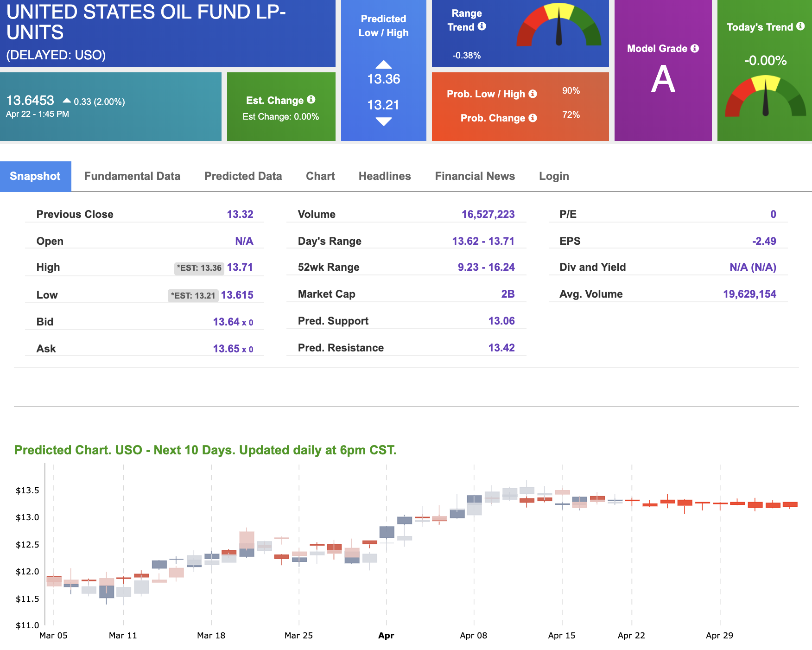Image resolution: width=812 pixels, height=650 pixels.
Task: Click the Pred. Resistance value 13.42
Action: 501,348
